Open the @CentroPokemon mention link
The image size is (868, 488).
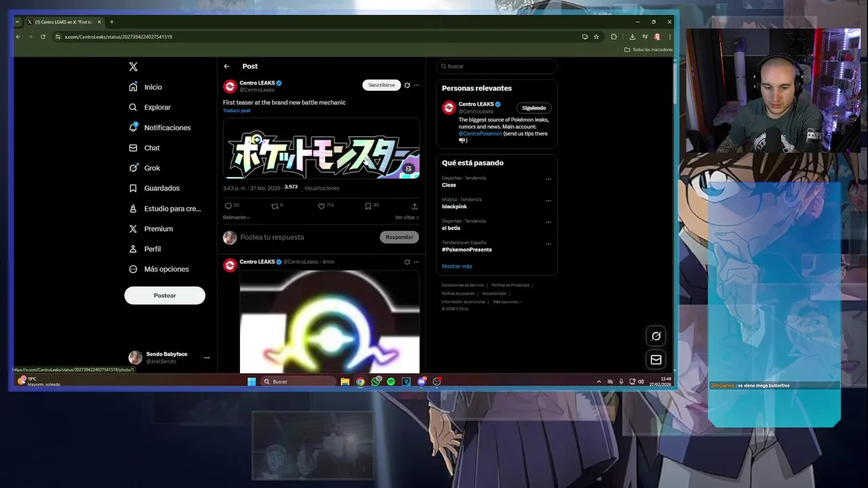[480, 134]
